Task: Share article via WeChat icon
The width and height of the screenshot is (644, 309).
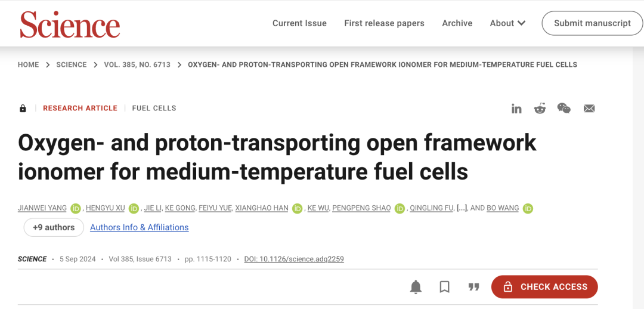Action: point(564,108)
